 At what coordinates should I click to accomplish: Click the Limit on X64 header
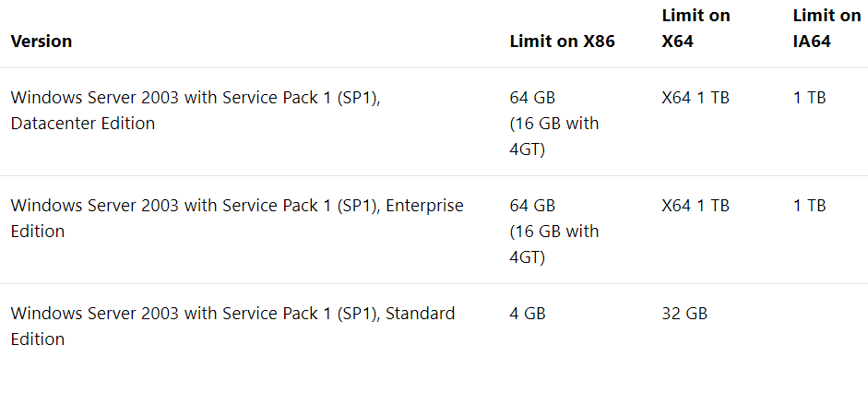click(696, 29)
